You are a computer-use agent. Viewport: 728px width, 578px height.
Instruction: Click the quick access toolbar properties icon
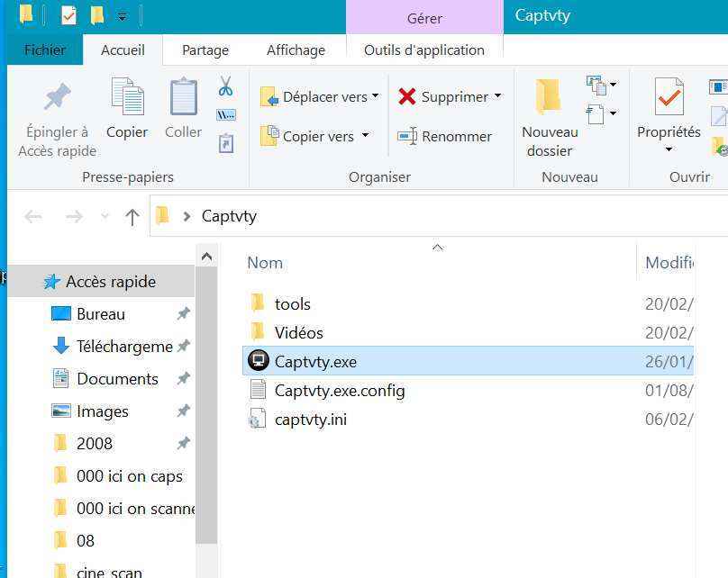click(68, 16)
